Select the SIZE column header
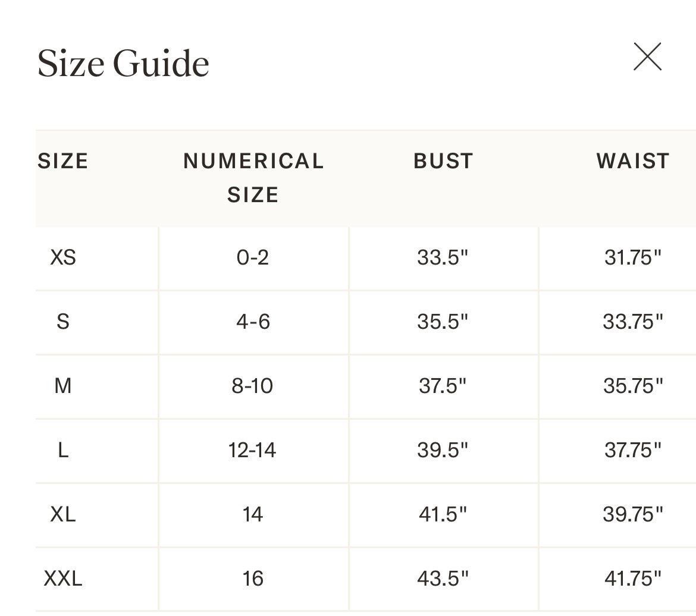The image size is (696, 616). [x=63, y=161]
